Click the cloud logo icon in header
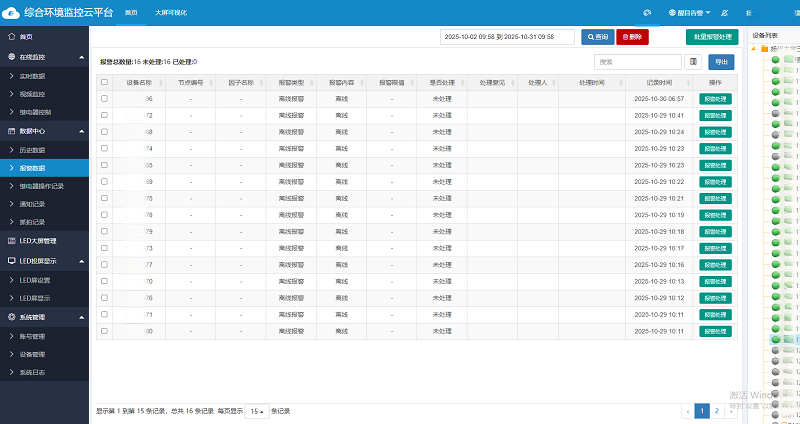Viewport: 800px width, 424px height. [13, 12]
